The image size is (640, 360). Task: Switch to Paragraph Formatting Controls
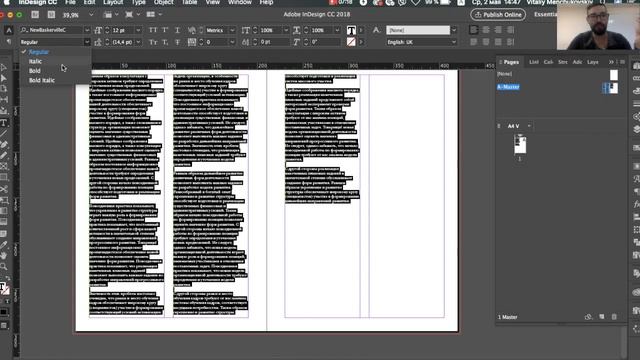9,42
